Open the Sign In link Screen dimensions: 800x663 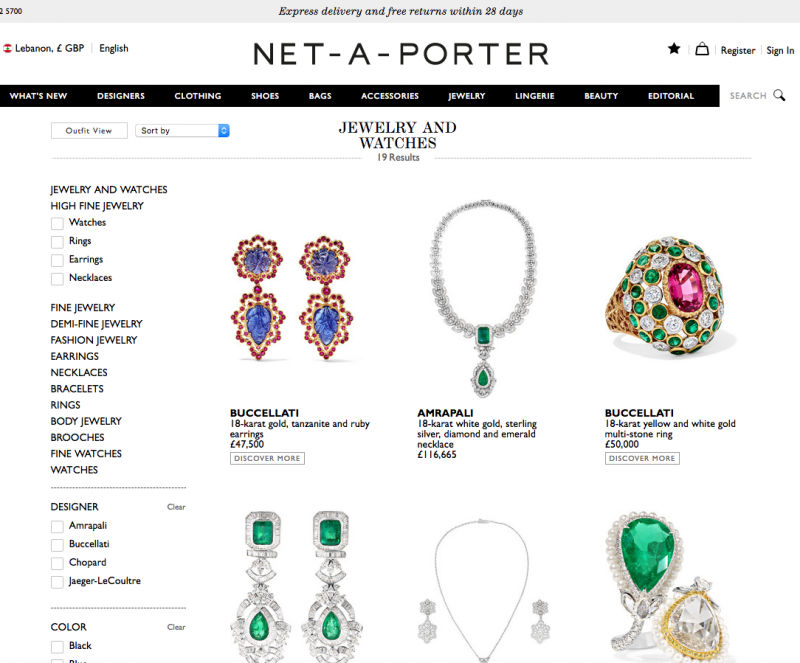[780, 51]
